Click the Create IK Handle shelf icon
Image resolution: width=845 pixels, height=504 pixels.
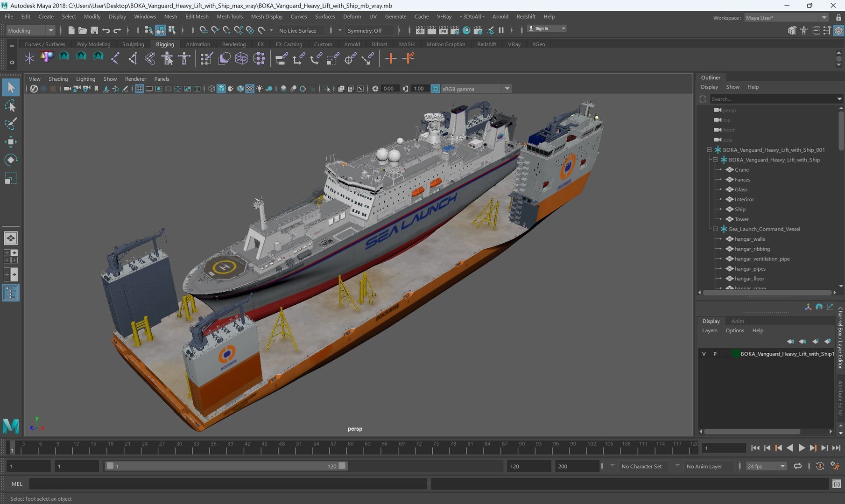[133, 58]
